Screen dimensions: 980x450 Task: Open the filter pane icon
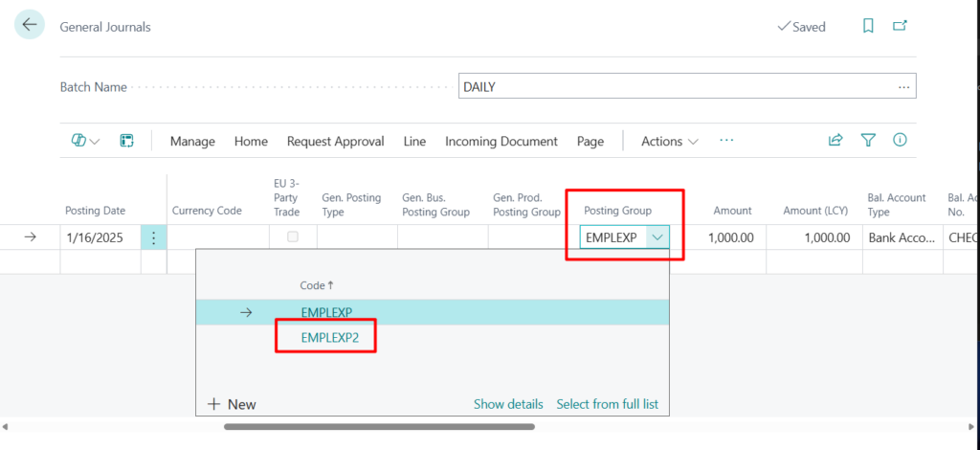tap(868, 141)
